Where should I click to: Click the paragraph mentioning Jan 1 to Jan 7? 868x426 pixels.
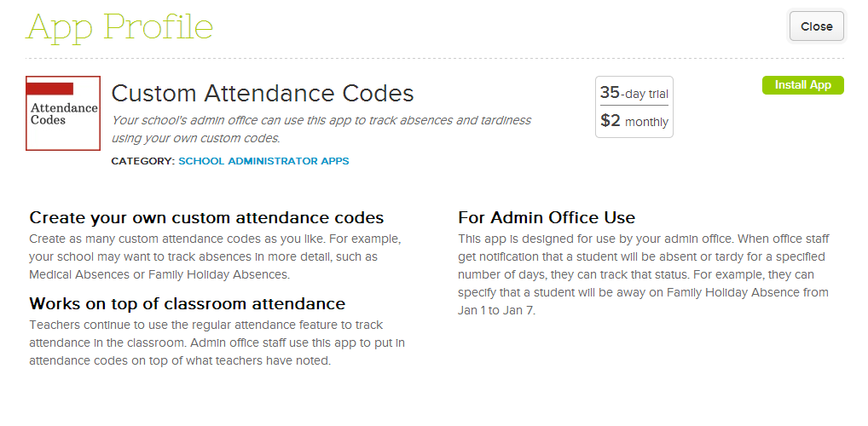pyautogui.click(x=644, y=274)
